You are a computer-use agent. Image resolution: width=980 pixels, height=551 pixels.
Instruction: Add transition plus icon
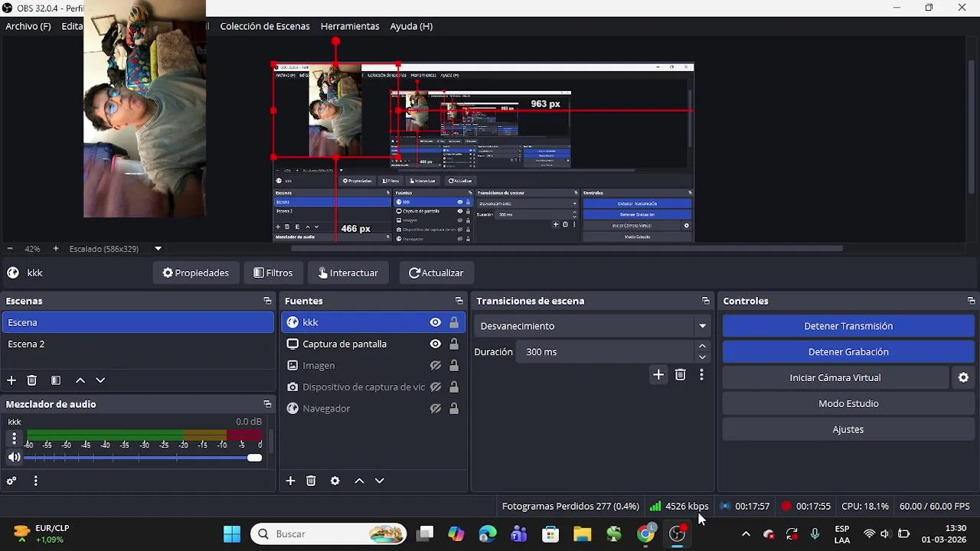(658, 374)
